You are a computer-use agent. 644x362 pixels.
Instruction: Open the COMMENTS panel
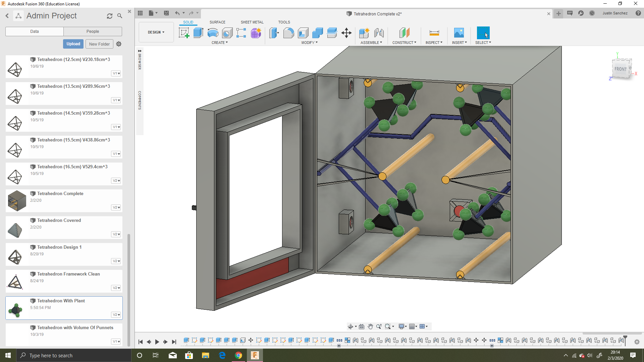click(140, 100)
